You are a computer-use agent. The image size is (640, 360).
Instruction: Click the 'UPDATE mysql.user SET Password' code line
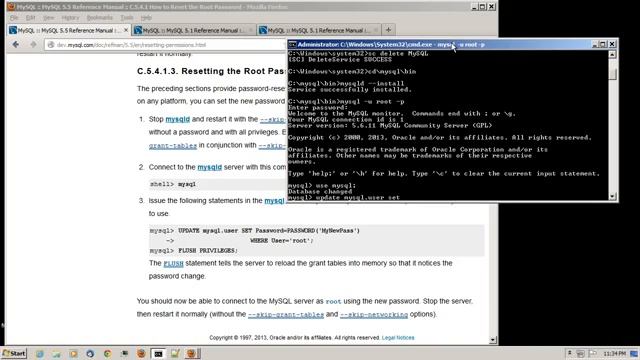click(x=255, y=231)
